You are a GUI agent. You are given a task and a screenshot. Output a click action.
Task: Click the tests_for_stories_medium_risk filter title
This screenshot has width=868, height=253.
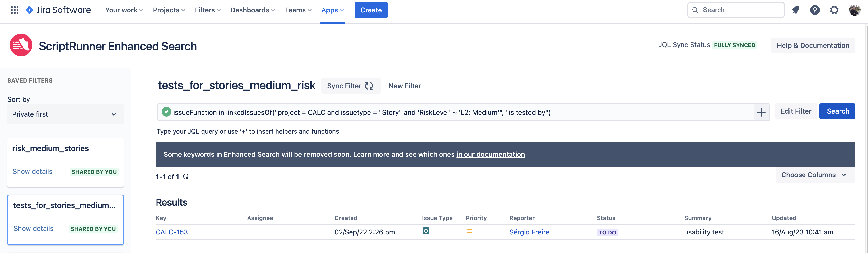(237, 85)
